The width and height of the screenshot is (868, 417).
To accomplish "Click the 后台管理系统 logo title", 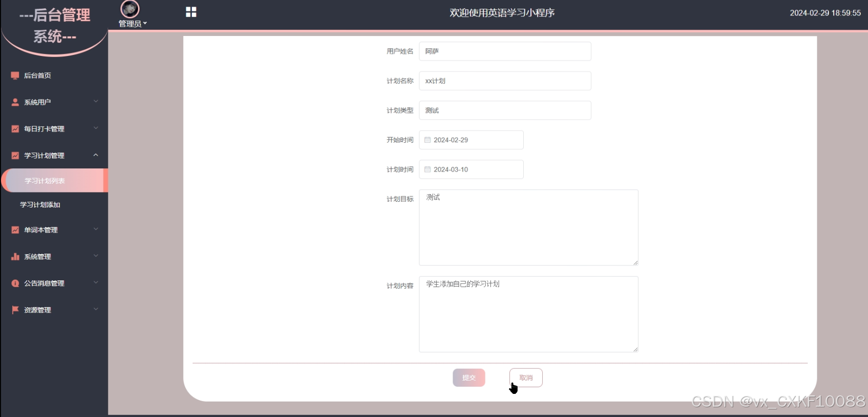I will [x=55, y=26].
